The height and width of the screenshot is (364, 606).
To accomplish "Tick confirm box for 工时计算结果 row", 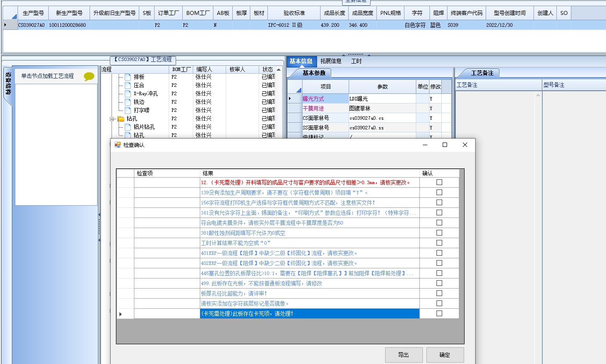I will pyautogui.click(x=439, y=243).
